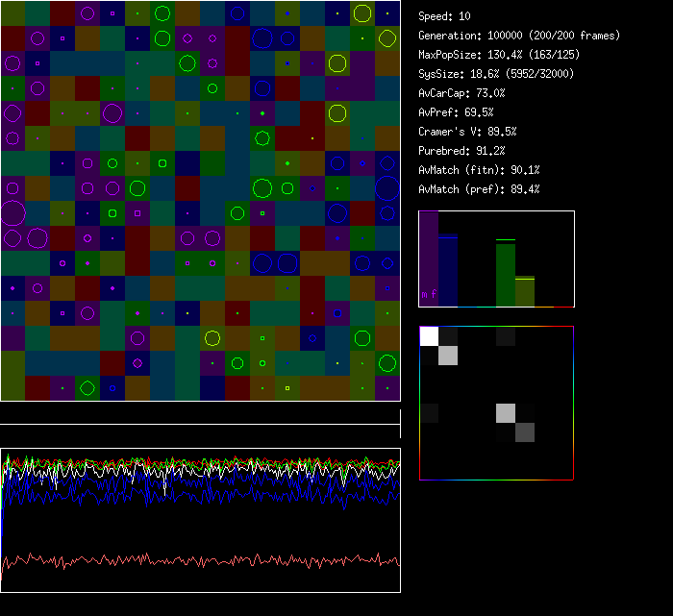The height and width of the screenshot is (616, 673).
Task: Click the largest purple circle on grid's left edge
Action: click(x=12, y=213)
